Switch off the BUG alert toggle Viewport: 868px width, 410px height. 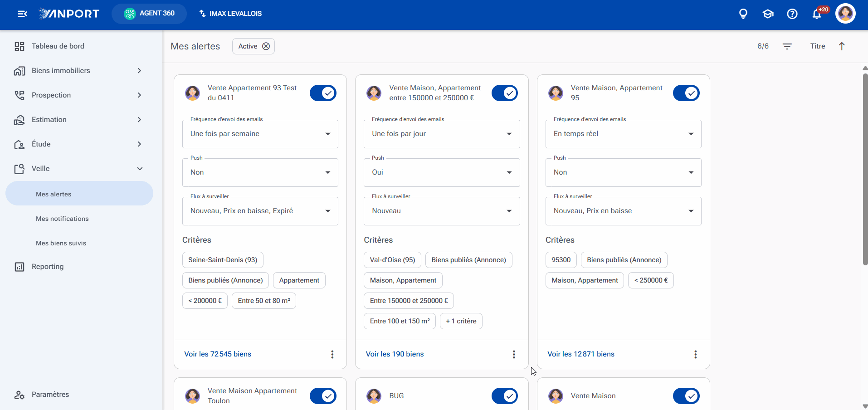pyautogui.click(x=505, y=396)
